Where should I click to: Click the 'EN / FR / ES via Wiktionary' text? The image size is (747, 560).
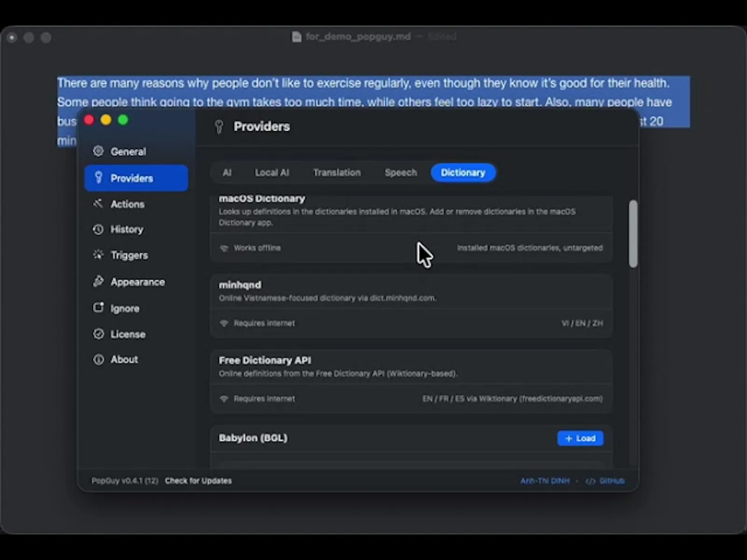click(x=512, y=399)
